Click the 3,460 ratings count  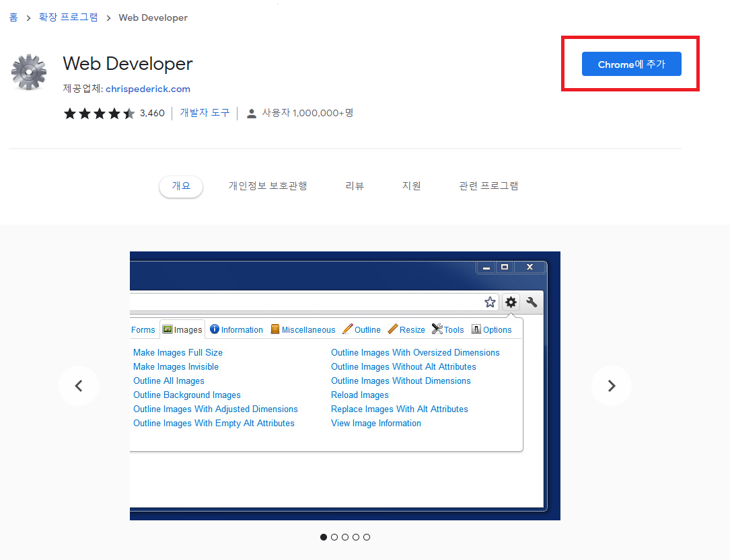pyautogui.click(x=152, y=113)
